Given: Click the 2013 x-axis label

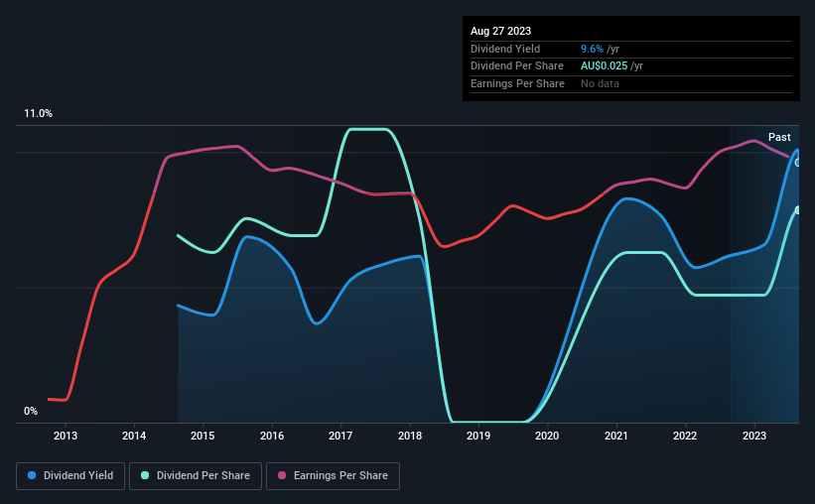Looking at the screenshot, I should pos(66,436).
